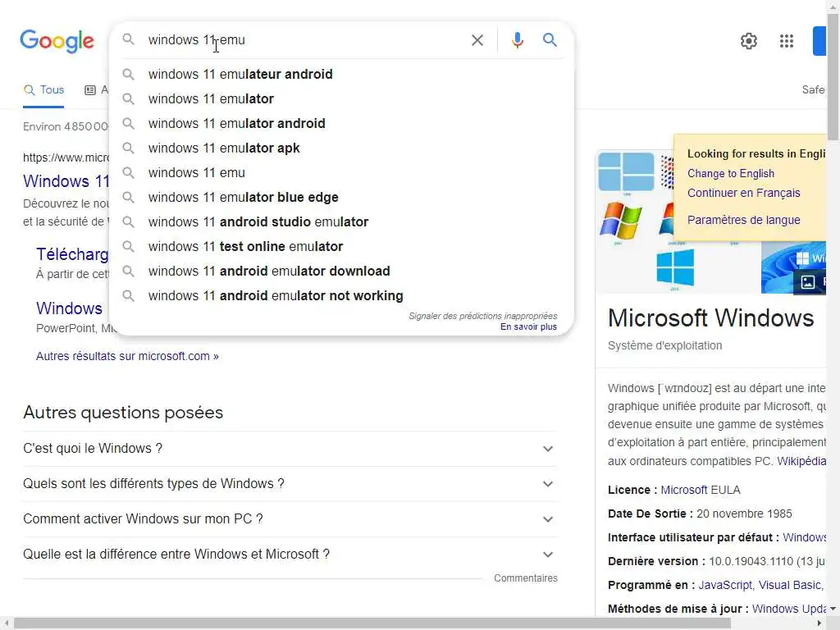This screenshot has height=630, width=840.
Task: Click the Windows XP flag logo thumbnail
Action: 620,220
